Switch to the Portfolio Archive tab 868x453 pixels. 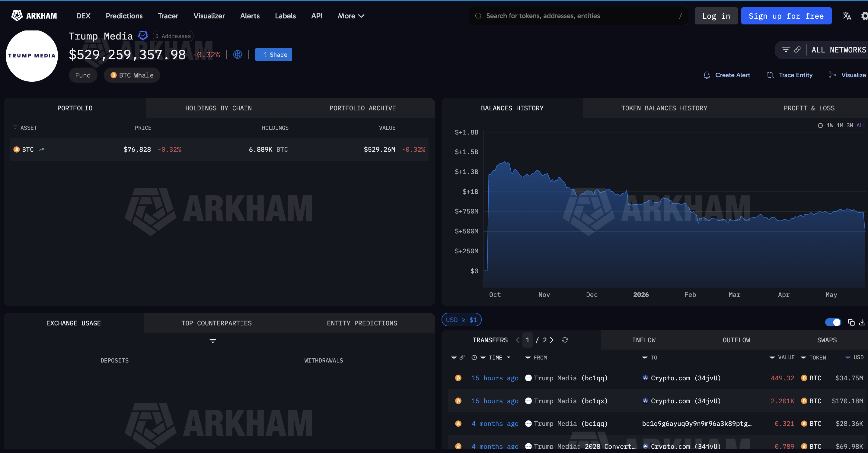[x=362, y=108]
